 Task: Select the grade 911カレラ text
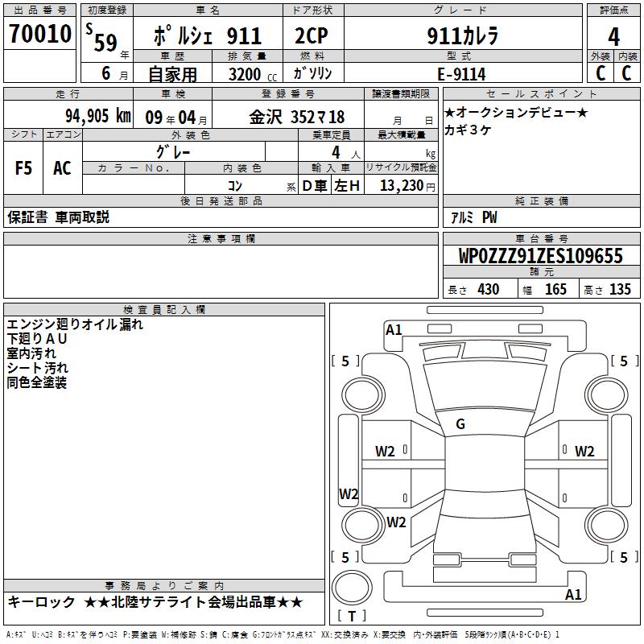point(463,35)
